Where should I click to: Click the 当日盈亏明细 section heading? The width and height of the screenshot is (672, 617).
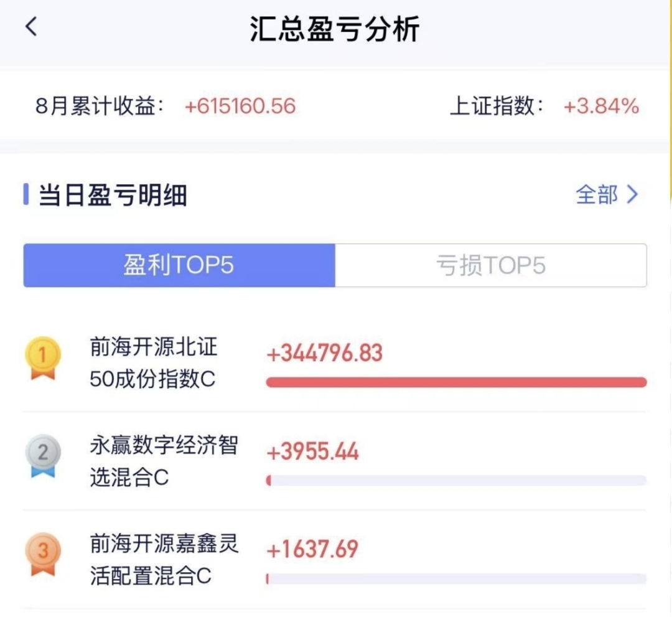pyautogui.click(x=112, y=195)
